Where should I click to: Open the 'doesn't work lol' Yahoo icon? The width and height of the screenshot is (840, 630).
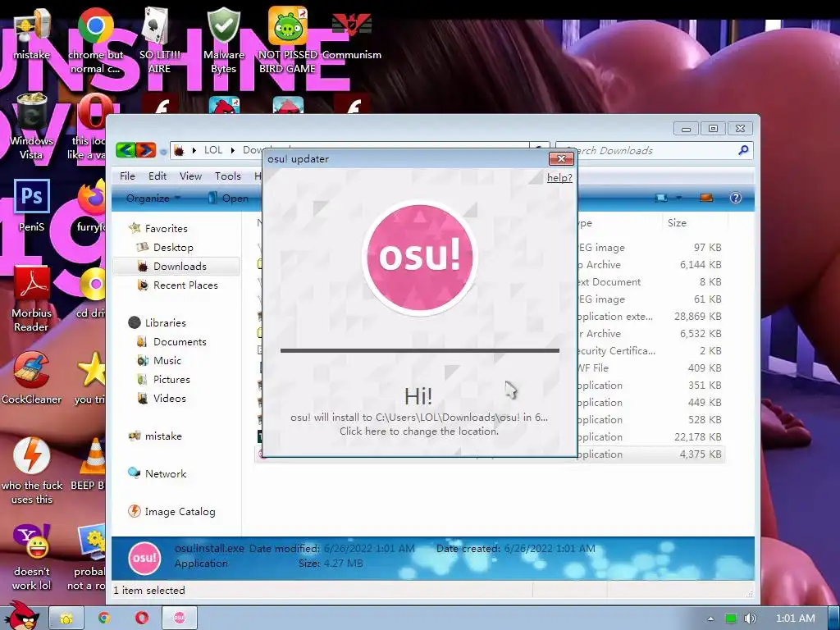click(32, 557)
